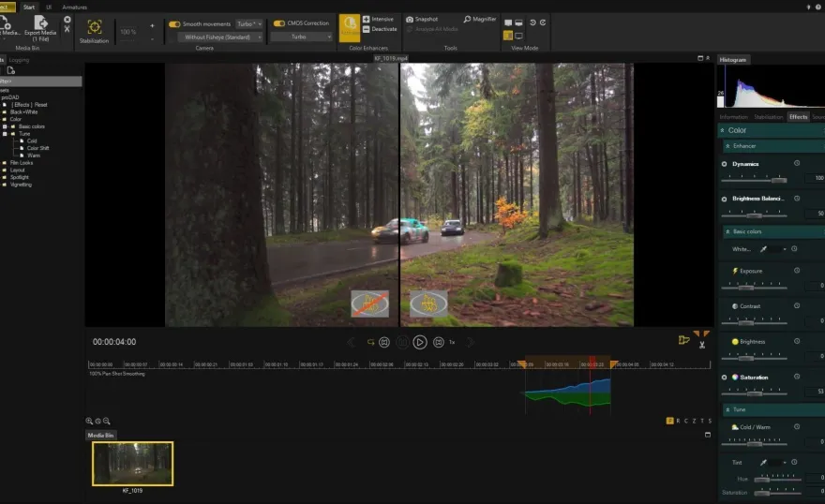The height and width of the screenshot is (504, 825).
Task: Open the Film Looks folder
Action: 22,163
